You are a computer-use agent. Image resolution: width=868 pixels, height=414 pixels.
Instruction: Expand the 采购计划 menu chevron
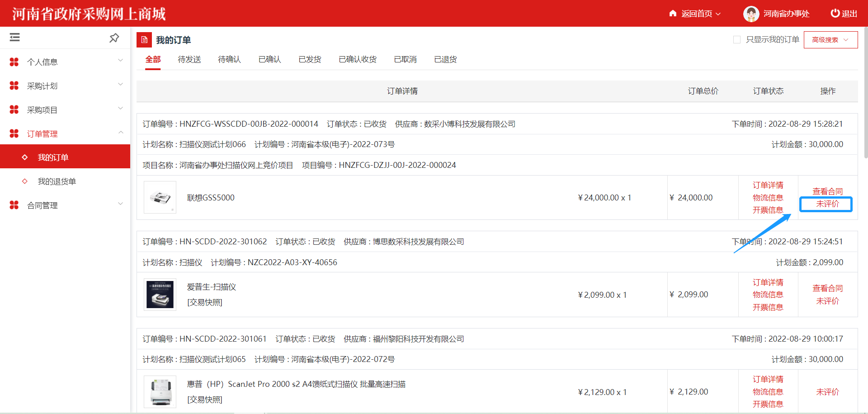tap(121, 84)
